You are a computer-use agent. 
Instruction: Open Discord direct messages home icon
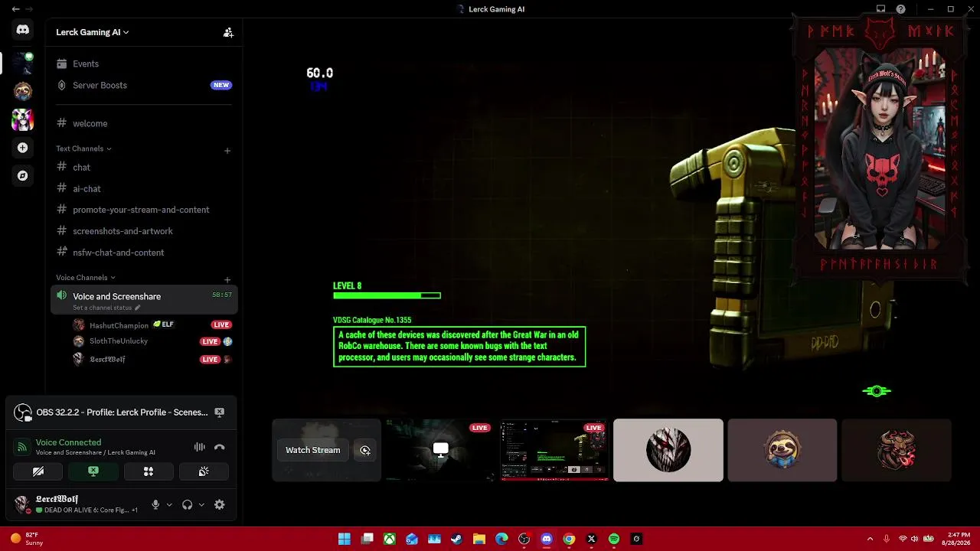(x=23, y=30)
